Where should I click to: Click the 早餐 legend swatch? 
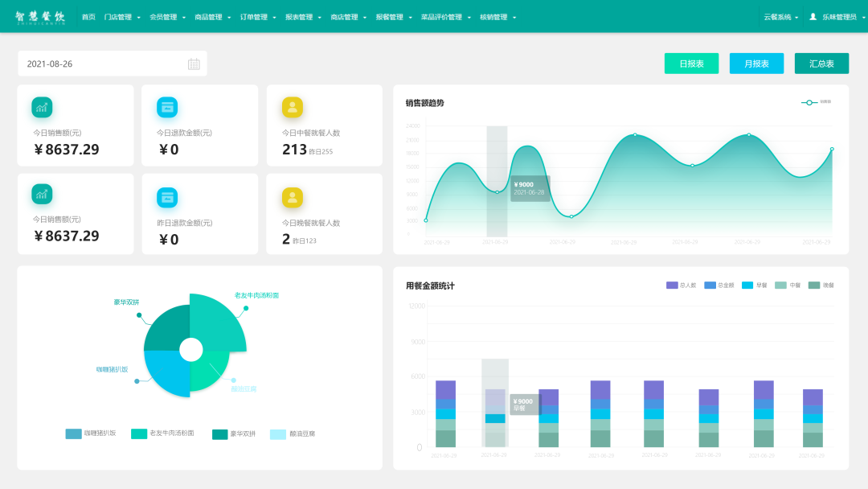(747, 286)
